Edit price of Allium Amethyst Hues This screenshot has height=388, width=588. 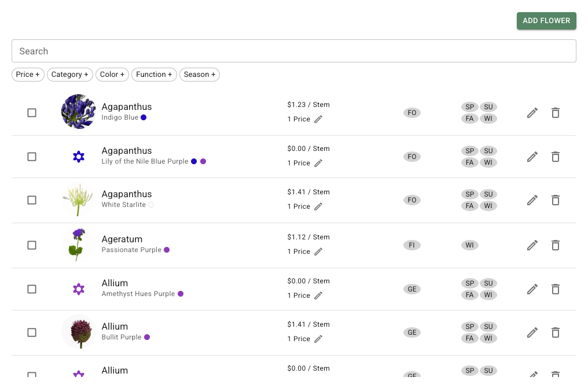[318, 296]
